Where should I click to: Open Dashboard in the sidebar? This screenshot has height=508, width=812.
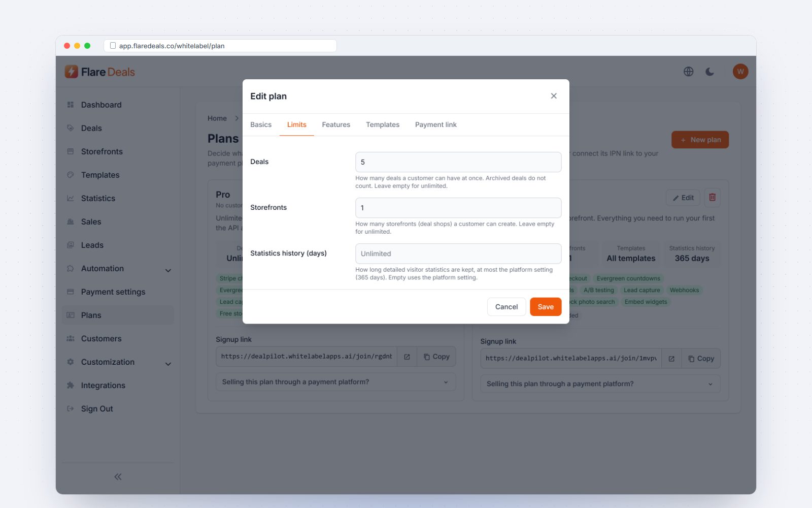118,105
